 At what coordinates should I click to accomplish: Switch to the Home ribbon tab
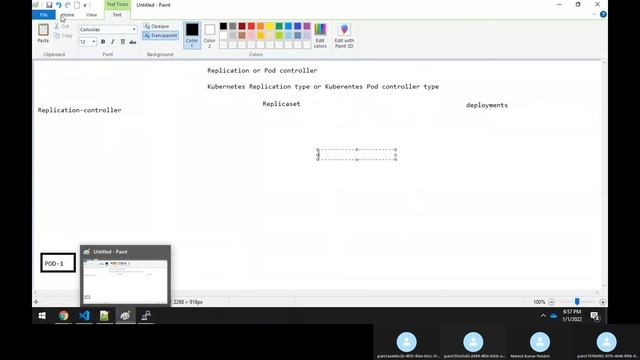point(67,15)
